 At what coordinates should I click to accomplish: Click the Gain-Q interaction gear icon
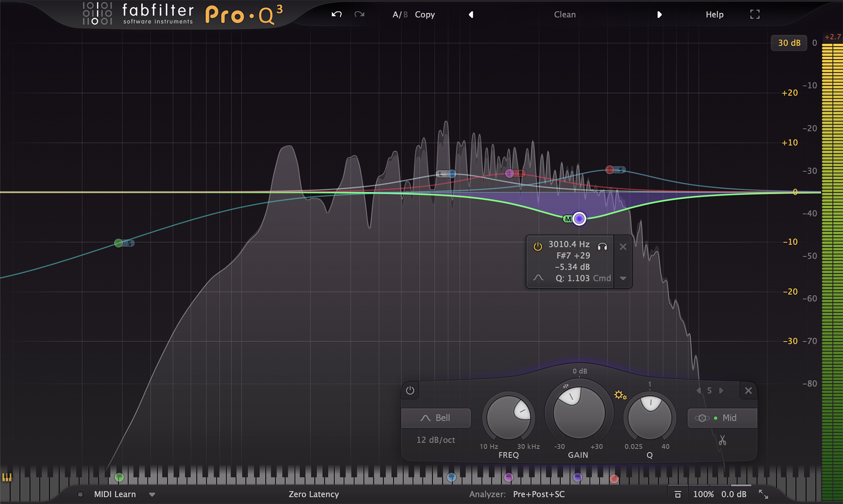(620, 395)
